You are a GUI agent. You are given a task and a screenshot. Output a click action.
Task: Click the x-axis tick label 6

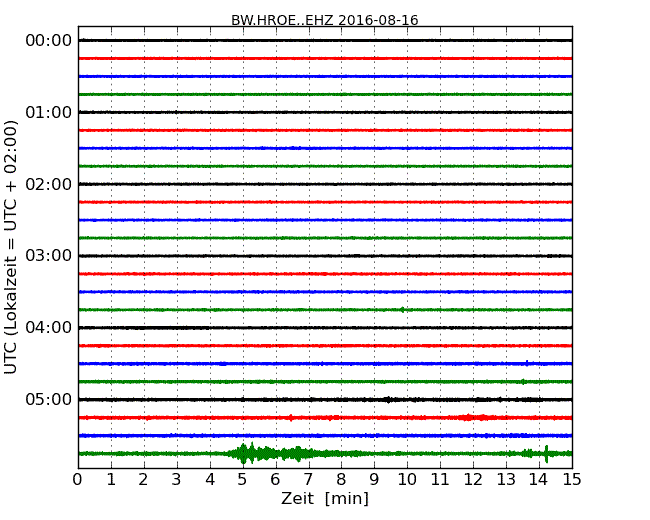pos(276,480)
